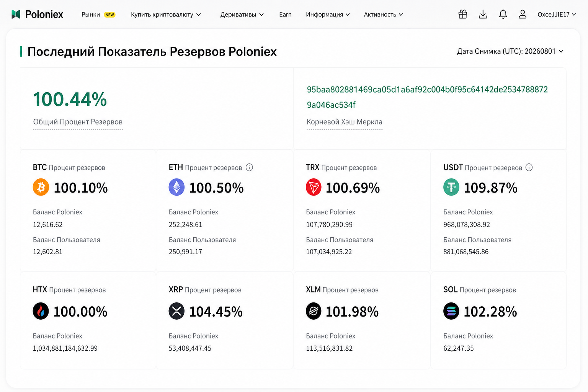Image resolution: width=588 pixels, height=392 pixels.
Task: Click the Poloniex logo
Action: coord(37,15)
